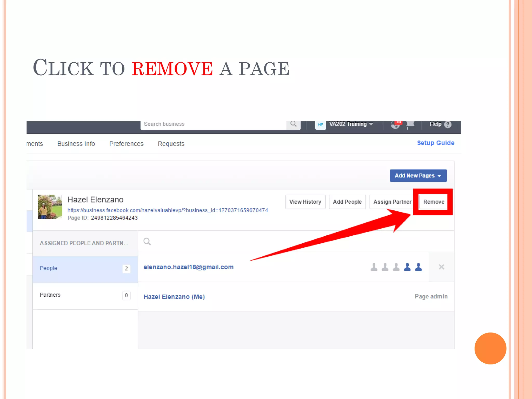Click the third gray role person icon
Image resolution: width=532 pixels, height=399 pixels.
click(x=396, y=267)
